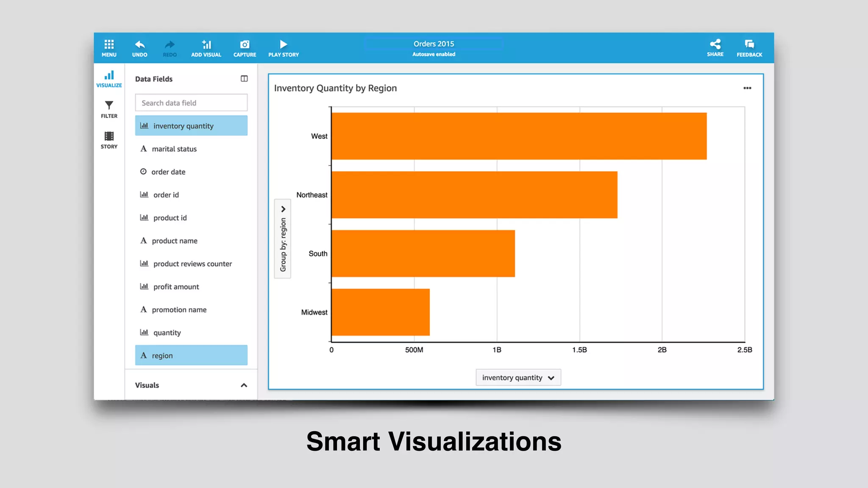Click the Redo arrow
Screen dimensions: 868x488
click(170, 48)
